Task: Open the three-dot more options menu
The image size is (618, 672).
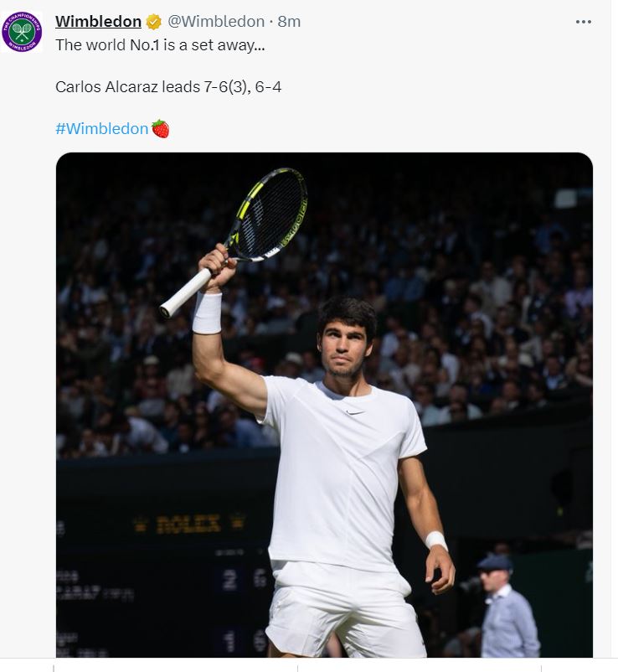Action: [x=583, y=22]
